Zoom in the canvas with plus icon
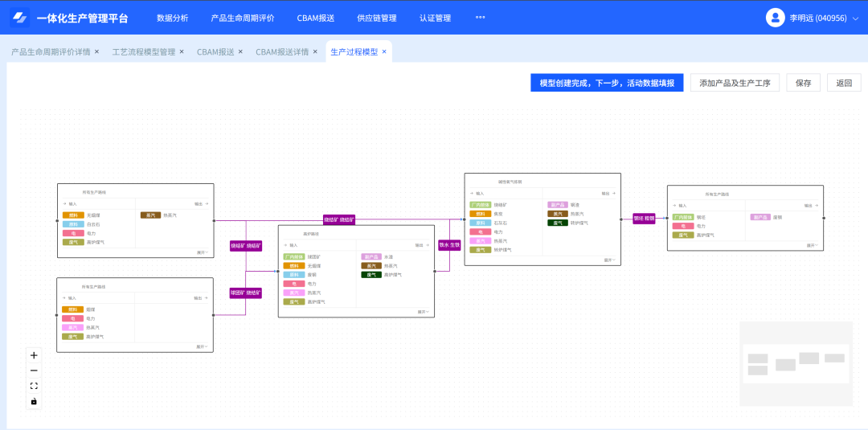Screen dimensions: 868x430 point(34,355)
